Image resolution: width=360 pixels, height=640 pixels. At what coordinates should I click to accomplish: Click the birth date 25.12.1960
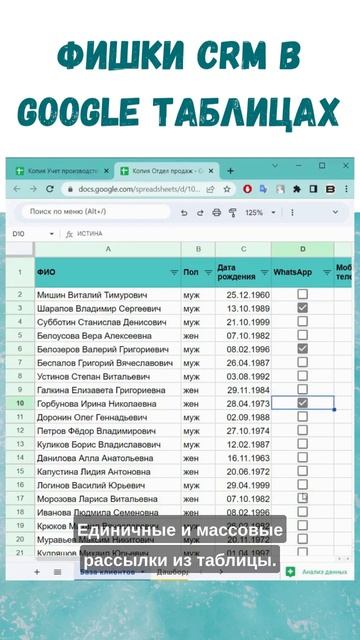point(243,295)
